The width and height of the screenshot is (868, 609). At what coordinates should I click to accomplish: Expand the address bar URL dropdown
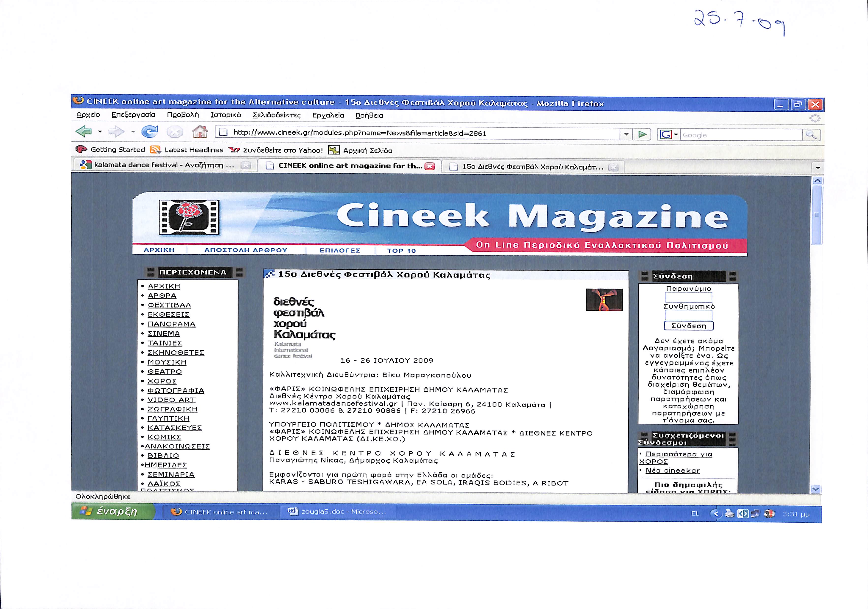(626, 134)
